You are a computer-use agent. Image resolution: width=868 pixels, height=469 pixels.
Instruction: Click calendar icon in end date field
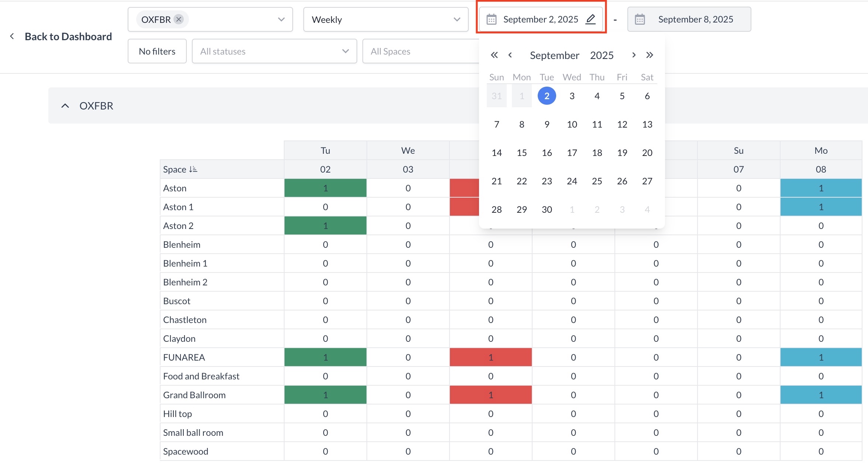[x=640, y=19]
